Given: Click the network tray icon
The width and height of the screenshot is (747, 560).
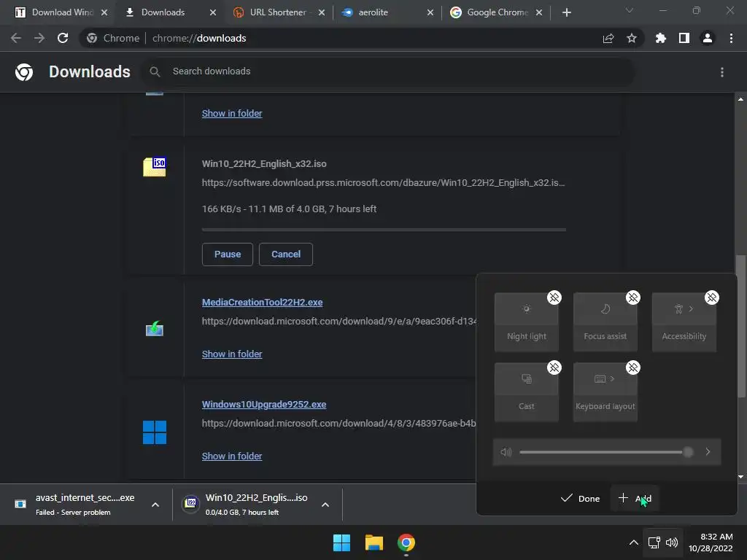Looking at the screenshot, I should (x=654, y=542).
